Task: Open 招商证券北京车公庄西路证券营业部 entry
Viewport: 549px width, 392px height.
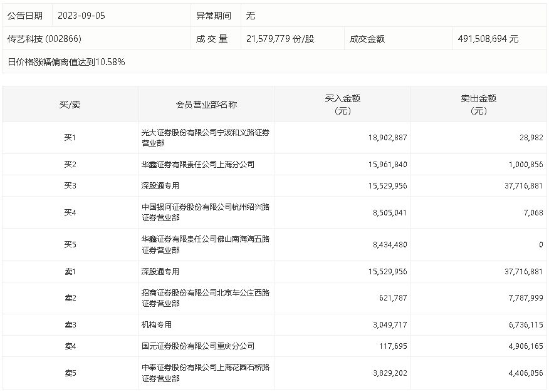Action: tap(206, 298)
